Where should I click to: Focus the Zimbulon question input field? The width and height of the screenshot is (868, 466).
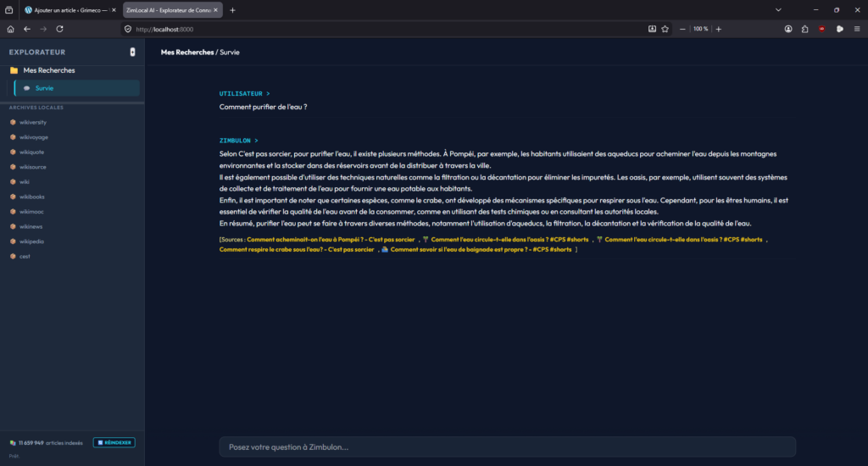point(507,447)
